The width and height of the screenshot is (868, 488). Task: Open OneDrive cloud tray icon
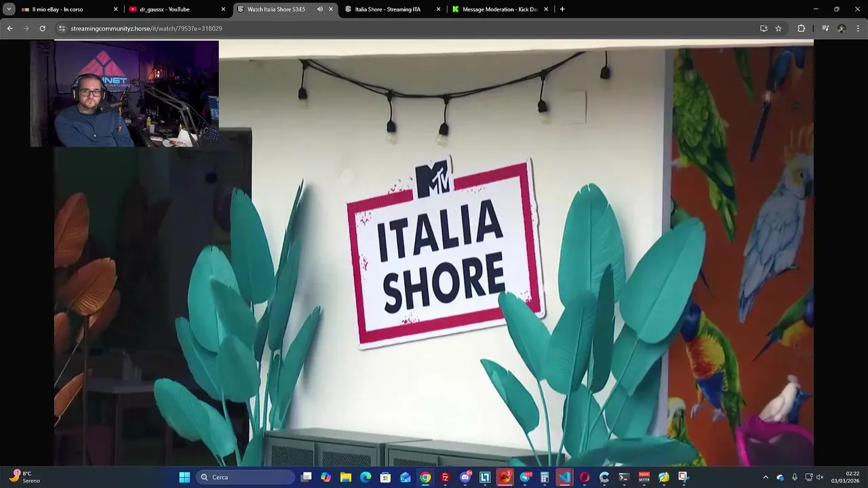click(x=780, y=477)
